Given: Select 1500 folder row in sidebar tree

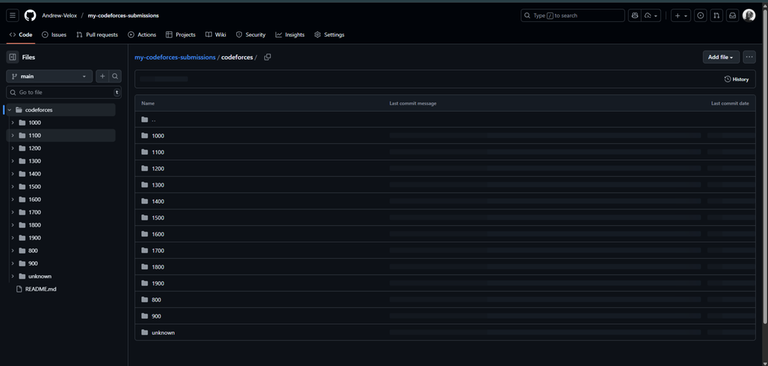Looking at the screenshot, I should tap(61, 187).
